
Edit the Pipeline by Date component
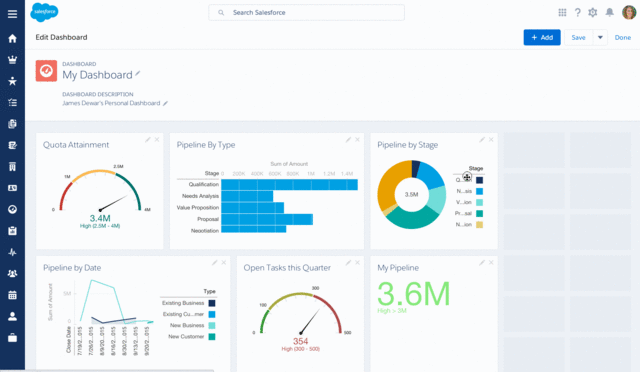tap(215, 263)
